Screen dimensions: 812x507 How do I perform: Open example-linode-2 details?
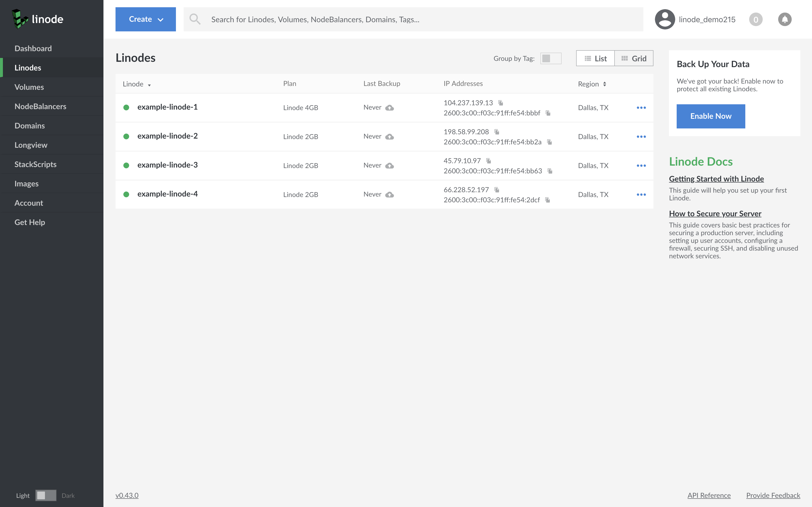[x=167, y=136]
